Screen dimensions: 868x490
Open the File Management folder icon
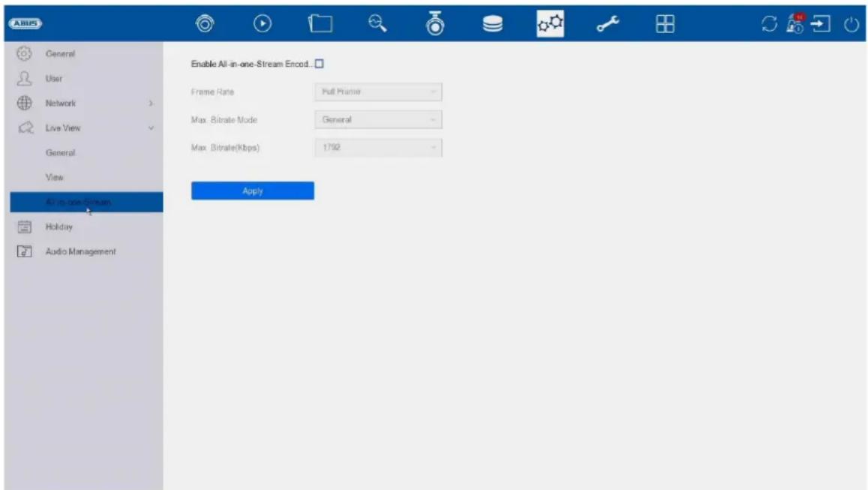pyautogui.click(x=320, y=23)
